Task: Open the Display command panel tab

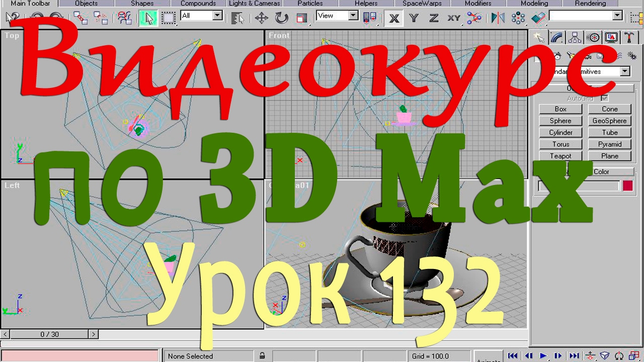Action: 611,37
